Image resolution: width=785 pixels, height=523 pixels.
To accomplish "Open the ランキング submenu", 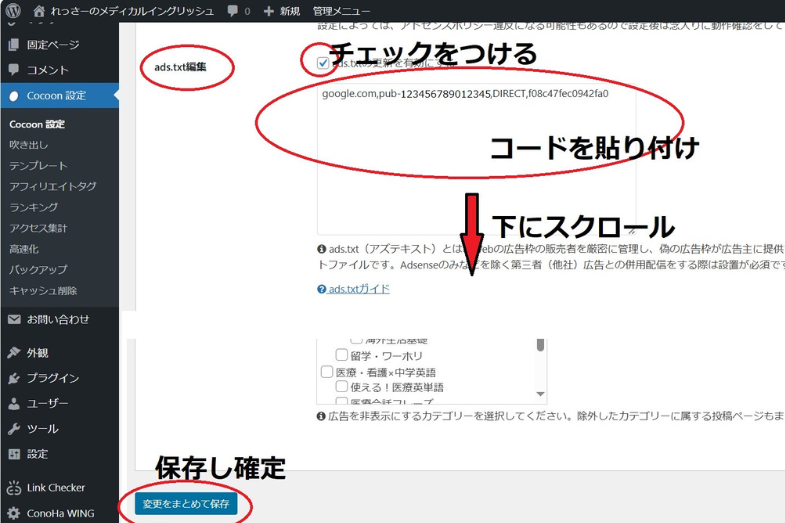I will pos(34,207).
